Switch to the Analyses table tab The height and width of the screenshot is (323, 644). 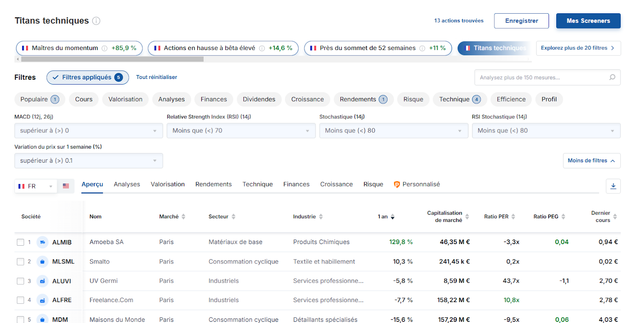[x=127, y=184]
